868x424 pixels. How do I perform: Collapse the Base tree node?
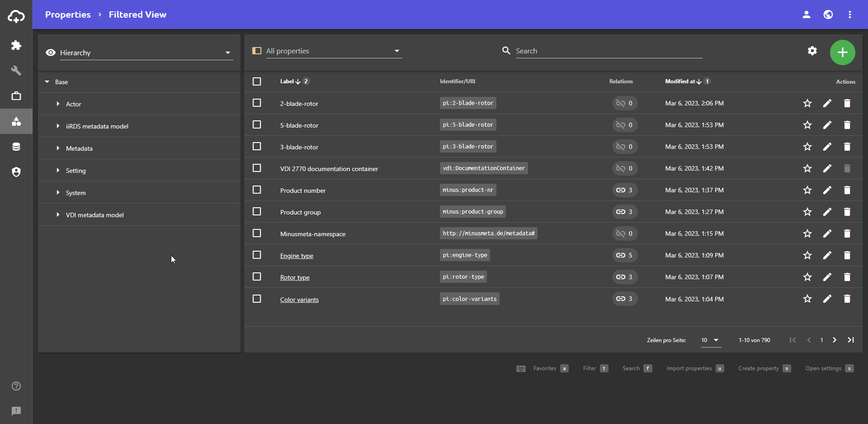tap(47, 82)
